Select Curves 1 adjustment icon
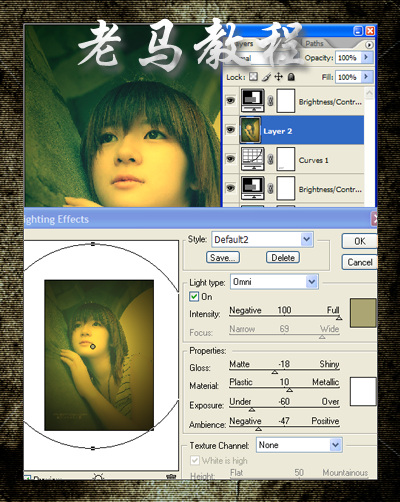This screenshot has width=400, height=502. pos(253,159)
